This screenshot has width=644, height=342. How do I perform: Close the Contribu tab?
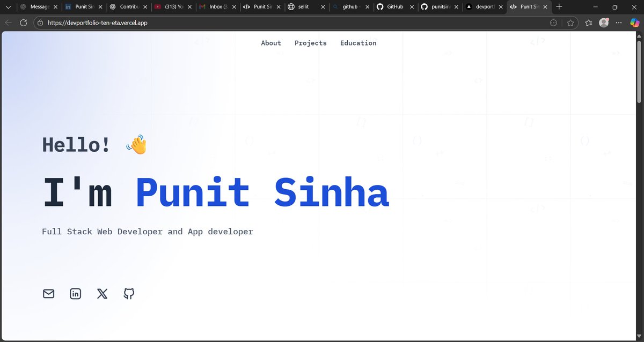(x=145, y=7)
